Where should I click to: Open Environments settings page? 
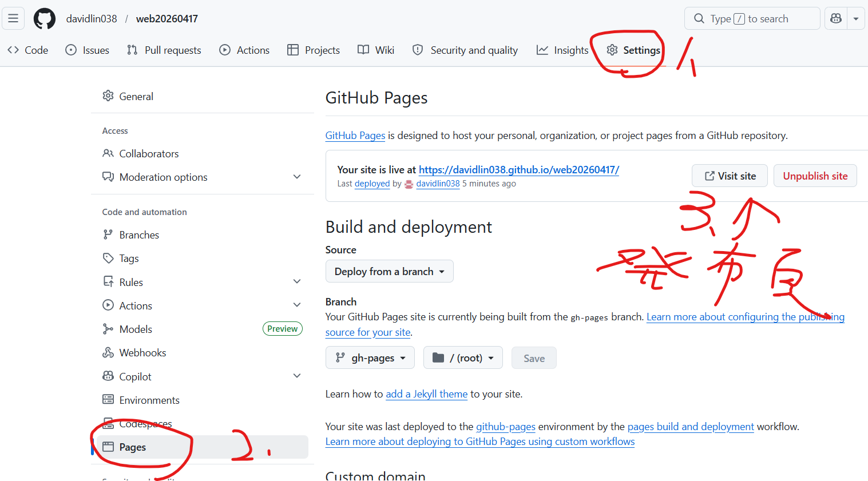(149, 400)
